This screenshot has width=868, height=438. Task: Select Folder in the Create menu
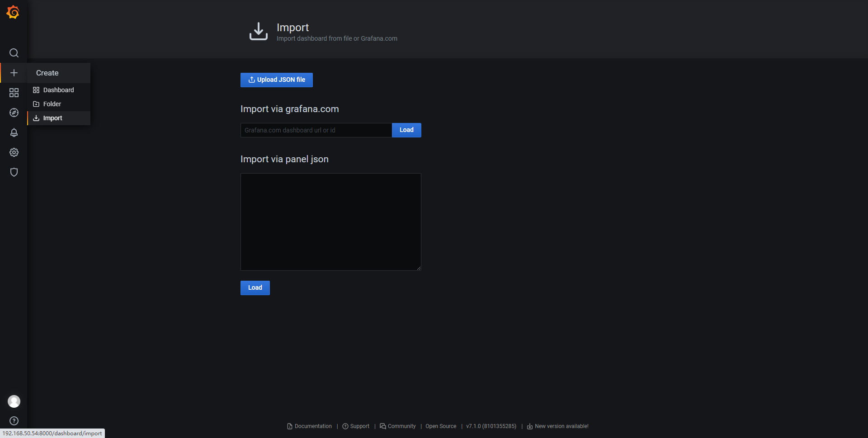[52, 104]
